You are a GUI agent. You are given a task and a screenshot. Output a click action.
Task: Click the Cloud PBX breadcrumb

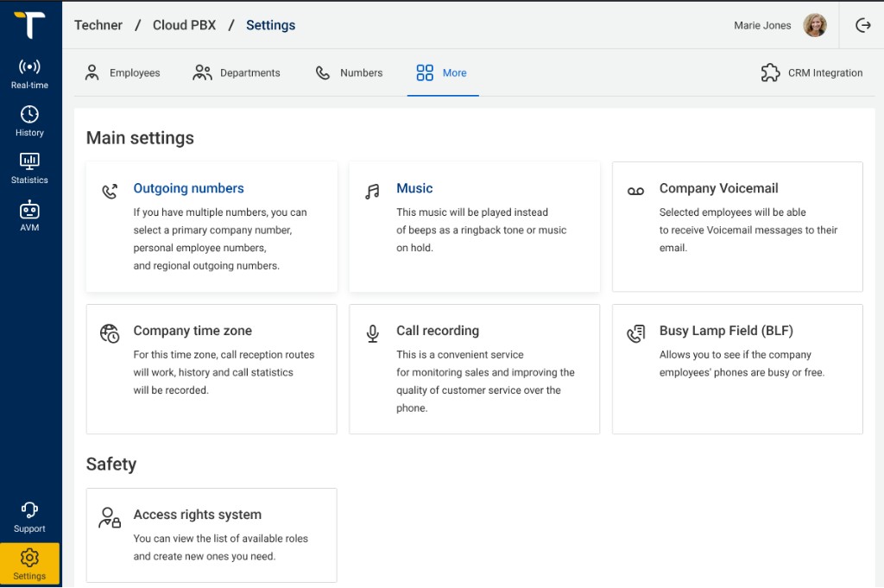pyautogui.click(x=185, y=25)
